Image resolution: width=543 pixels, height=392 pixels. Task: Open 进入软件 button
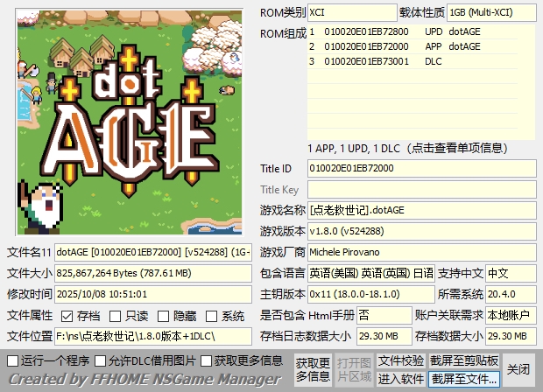[401, 379]
